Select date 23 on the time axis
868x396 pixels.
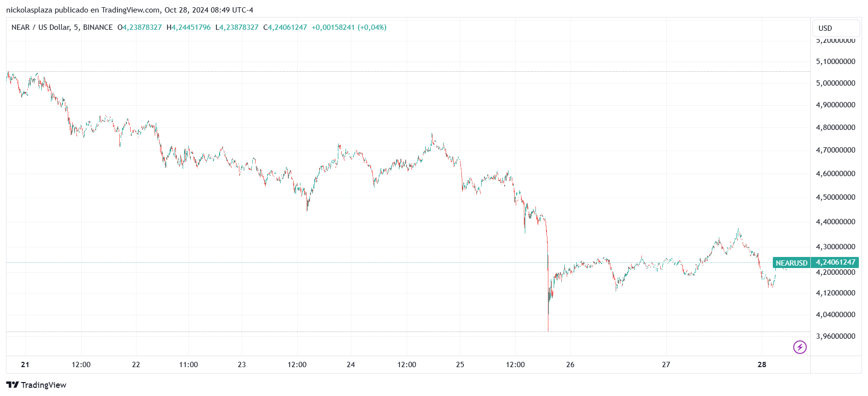[242, 365]
